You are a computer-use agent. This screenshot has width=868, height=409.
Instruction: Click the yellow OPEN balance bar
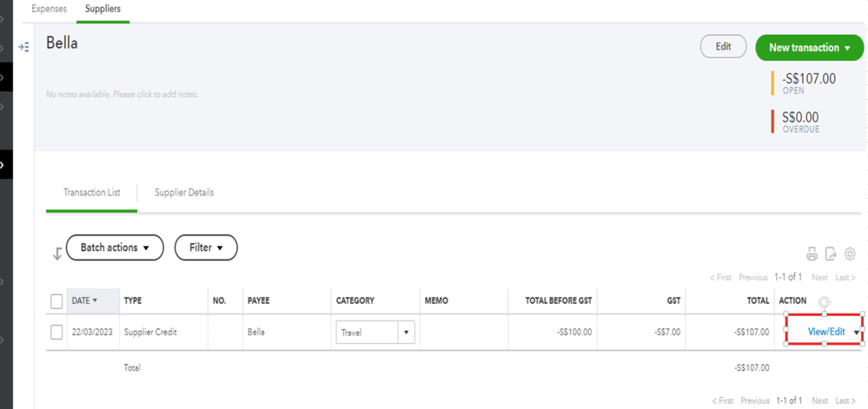click(772, 82)
